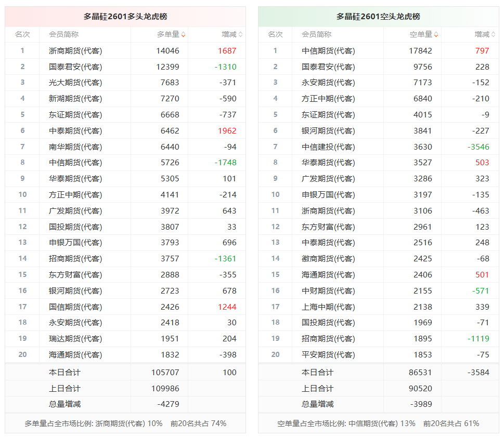Click the long market share footer text
504x437 pixels.
click(125, 423)
